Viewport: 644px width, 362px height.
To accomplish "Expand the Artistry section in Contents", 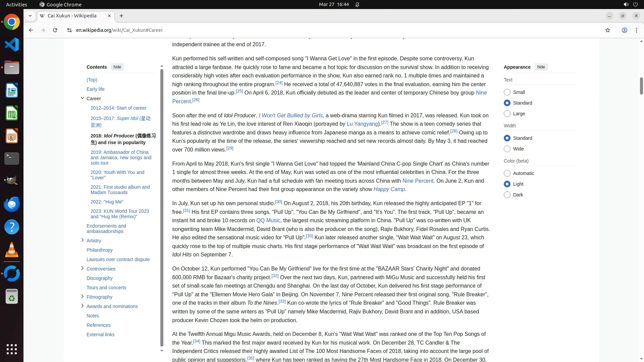I will [x=83, y=240].
